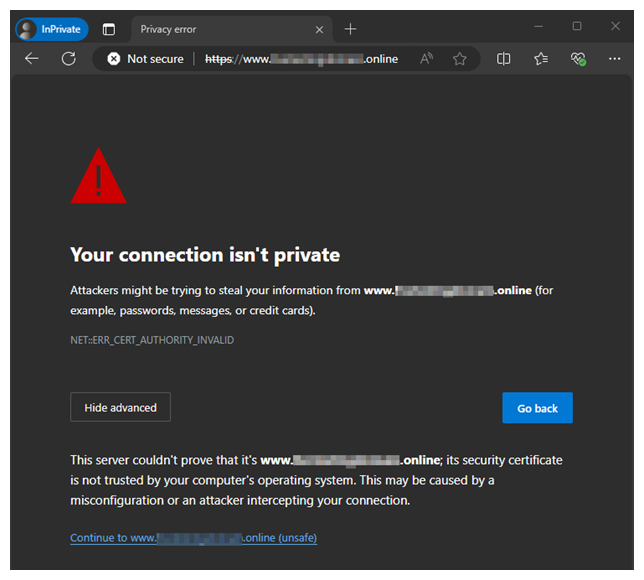The width and height of the screenshot is (644, 580).
Task: Add this page to favorites star
Action: pos(460,59)
